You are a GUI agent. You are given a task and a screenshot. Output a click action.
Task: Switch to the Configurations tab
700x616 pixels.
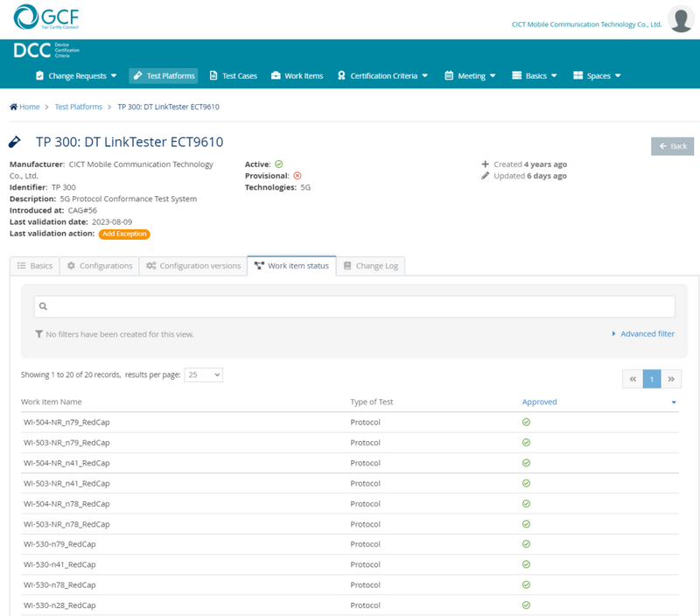click(100, 266)
